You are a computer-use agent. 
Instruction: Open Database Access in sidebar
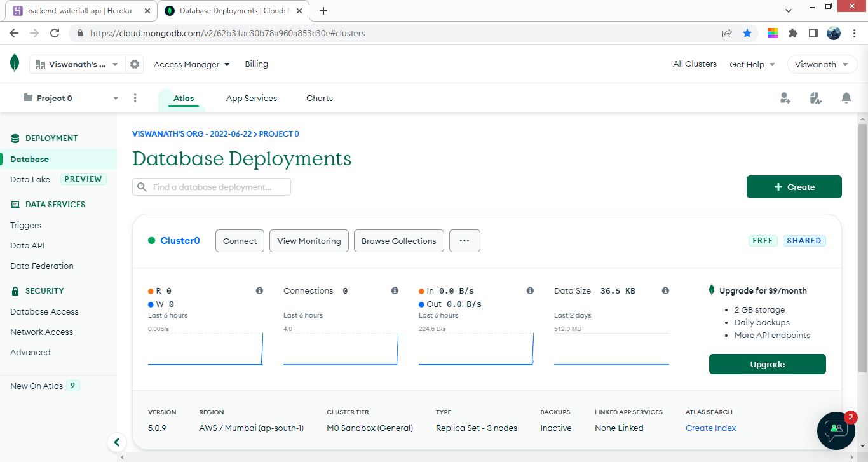44,311
